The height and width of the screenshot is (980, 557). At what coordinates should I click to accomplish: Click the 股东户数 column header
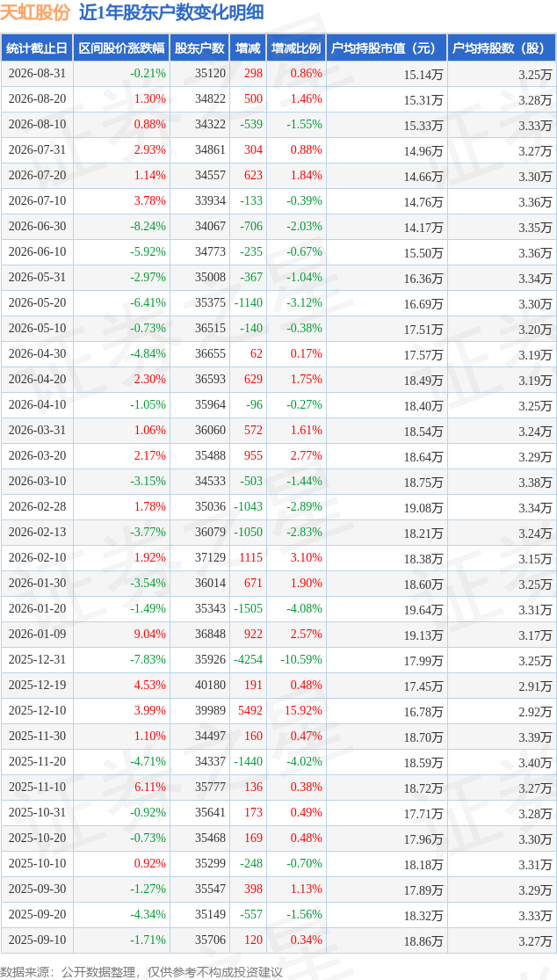point(199,48)
